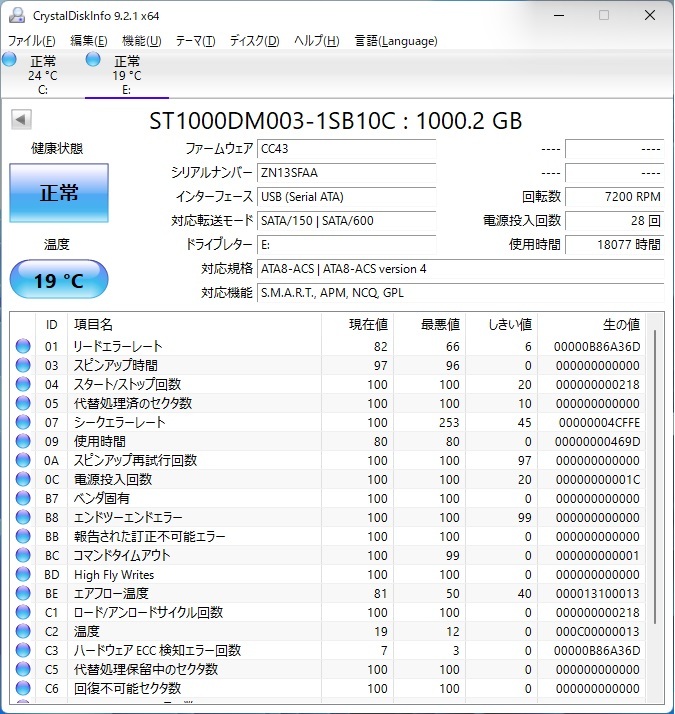Screen dimensions: 675x714
Task: Select drive C: status orb icon
Action: (10, 60)
